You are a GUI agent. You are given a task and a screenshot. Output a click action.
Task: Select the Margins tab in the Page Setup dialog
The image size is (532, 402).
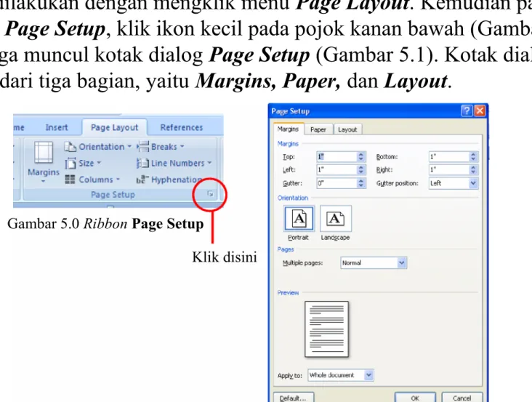[x=288, y=129]
